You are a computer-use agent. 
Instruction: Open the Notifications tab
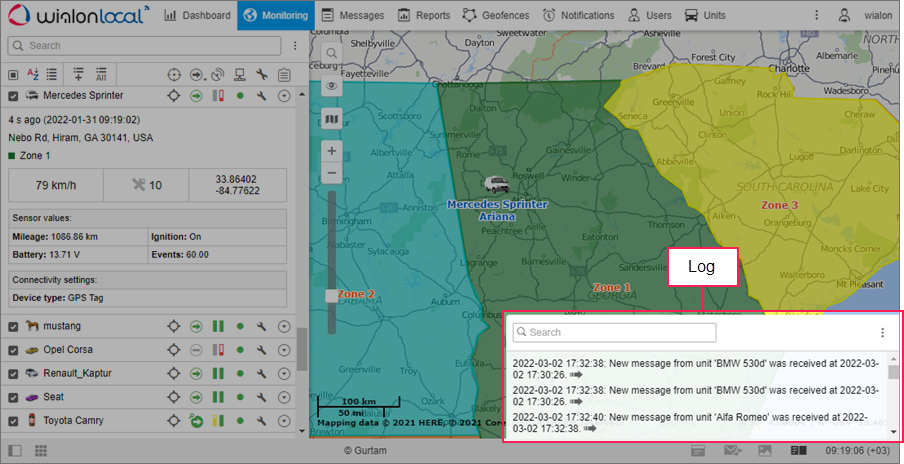pyautogui.click(x=578, y=16)
